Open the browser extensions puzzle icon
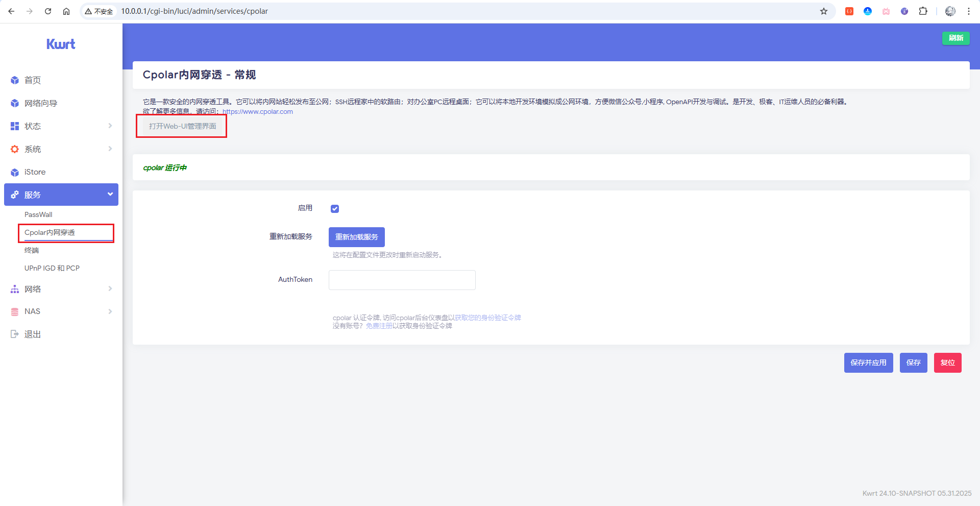Screen dimensions: 980x506 (923, 11)
